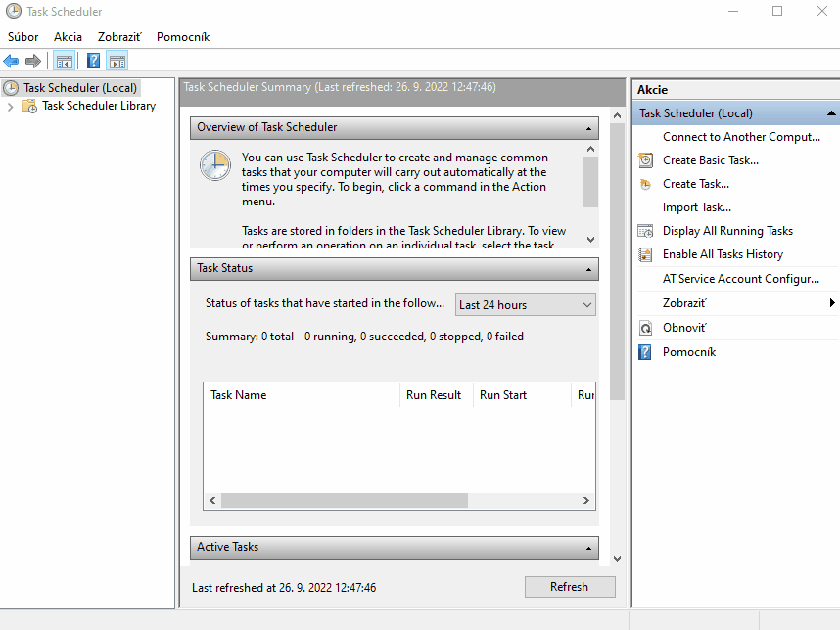840x630 pixels.
Task: Click the Create Basic Task icon
Action: point(645,160)
